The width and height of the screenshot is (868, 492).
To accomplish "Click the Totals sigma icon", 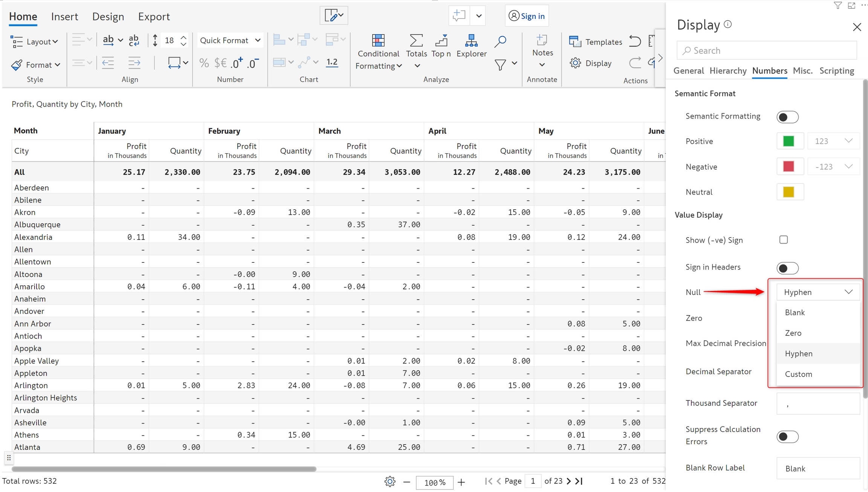I will 416,41.
